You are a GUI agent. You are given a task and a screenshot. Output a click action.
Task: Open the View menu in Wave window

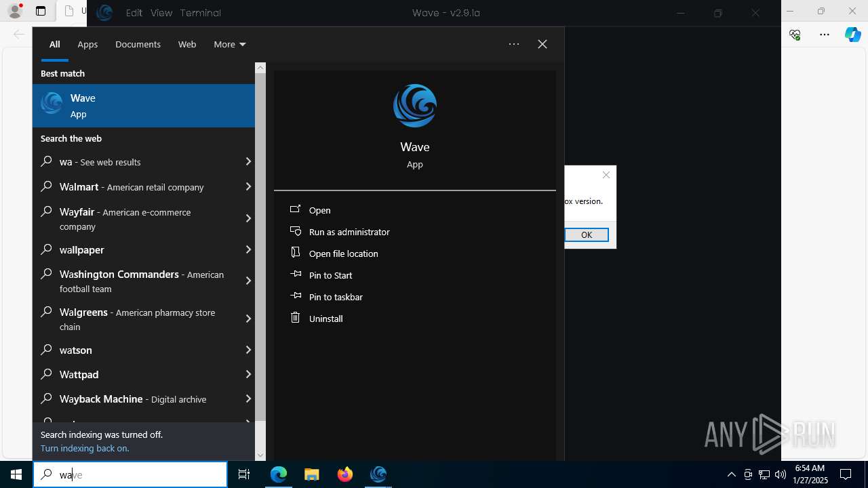coord(161,12)
